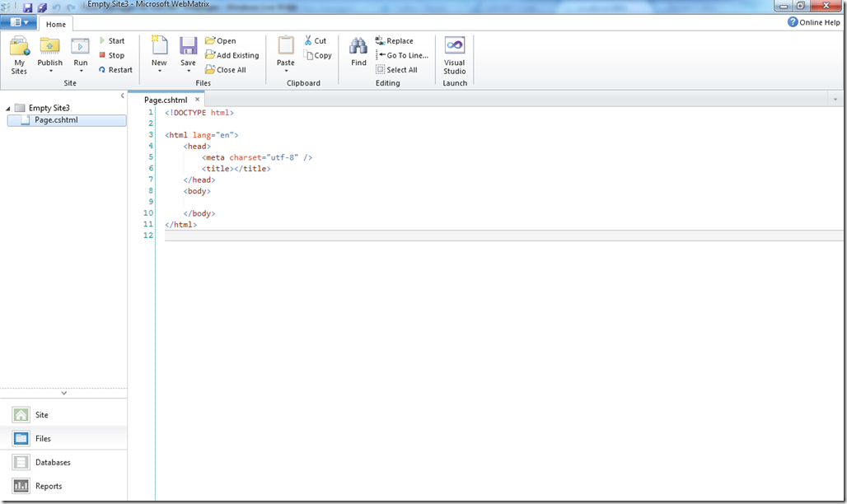Click the closing html tag
Screen dimensions: 847x504
(x=181, y=225)
